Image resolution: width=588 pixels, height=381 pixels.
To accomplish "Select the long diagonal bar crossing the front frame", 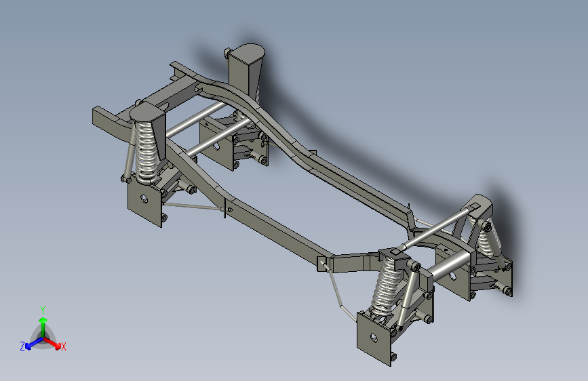I will (437, 228).
